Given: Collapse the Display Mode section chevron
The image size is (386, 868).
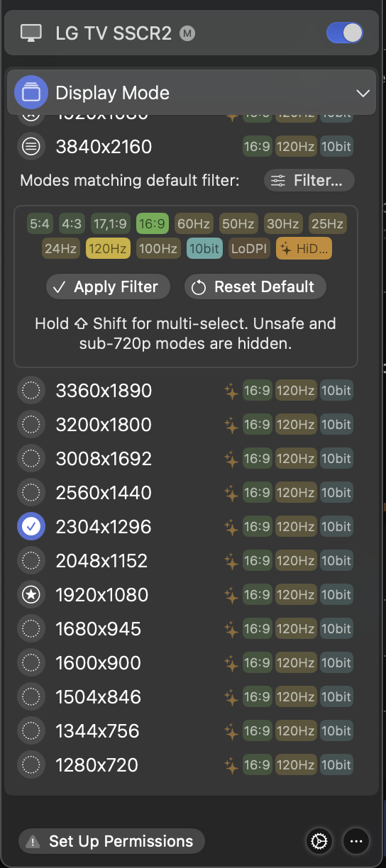Looking at the screenshot, I should click(363, 94).
